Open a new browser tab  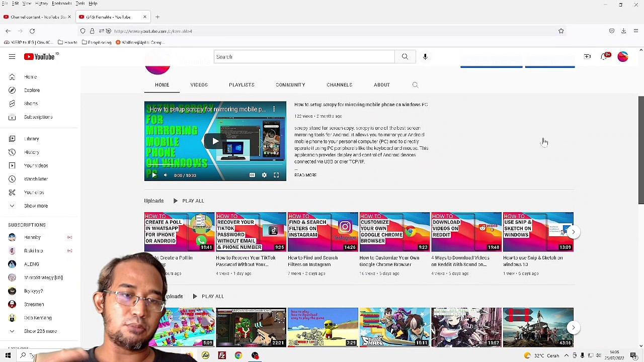pos(157,17)
